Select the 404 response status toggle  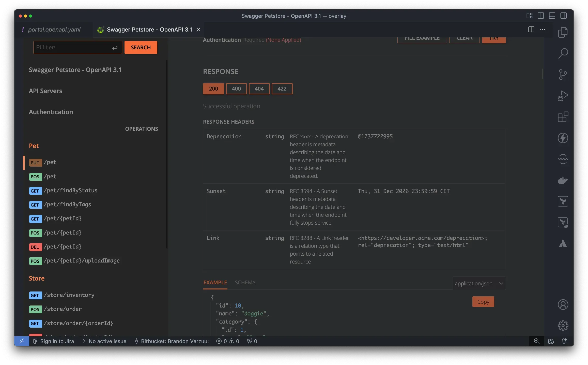point(259,89)
